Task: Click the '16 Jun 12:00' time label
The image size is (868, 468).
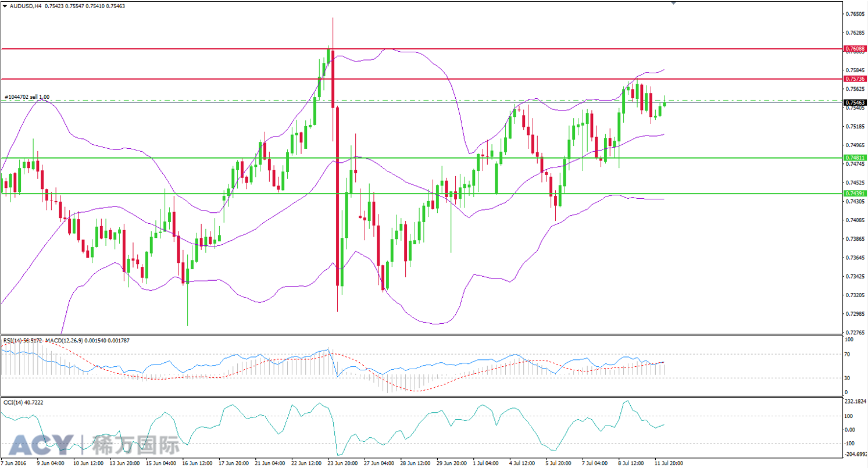Action: [196, 463]
